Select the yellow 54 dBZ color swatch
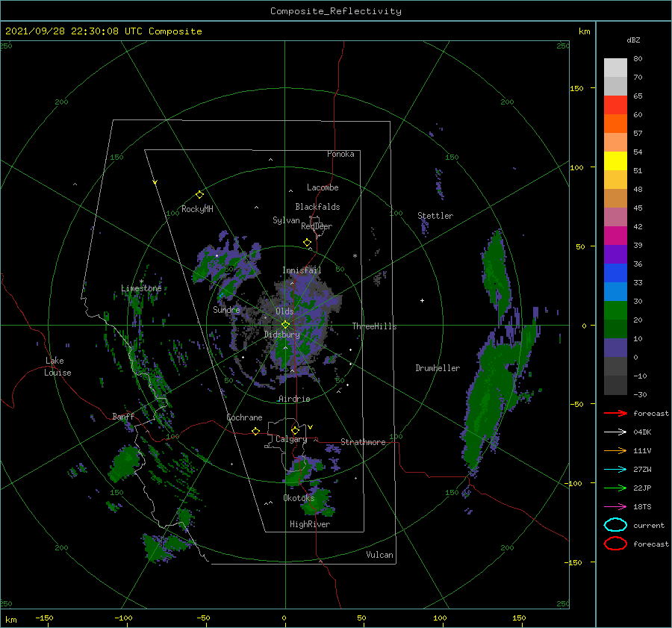This screenshot has width=672, height=628. pos(615,161)
